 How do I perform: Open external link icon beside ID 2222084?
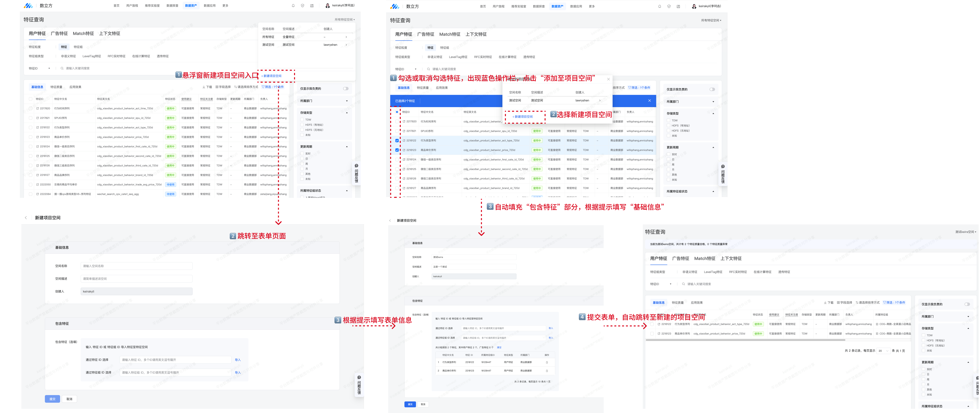[x=37, y=194]
